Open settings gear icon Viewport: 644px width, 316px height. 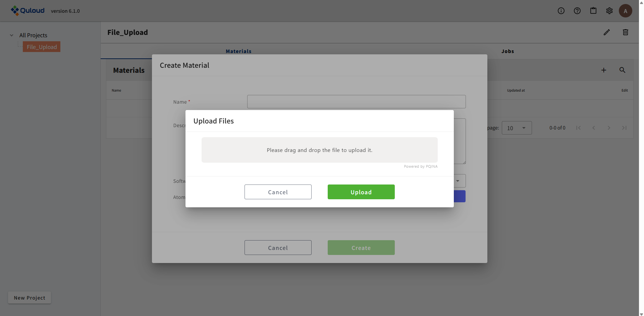pyautogui.click(x=609, y=11)
